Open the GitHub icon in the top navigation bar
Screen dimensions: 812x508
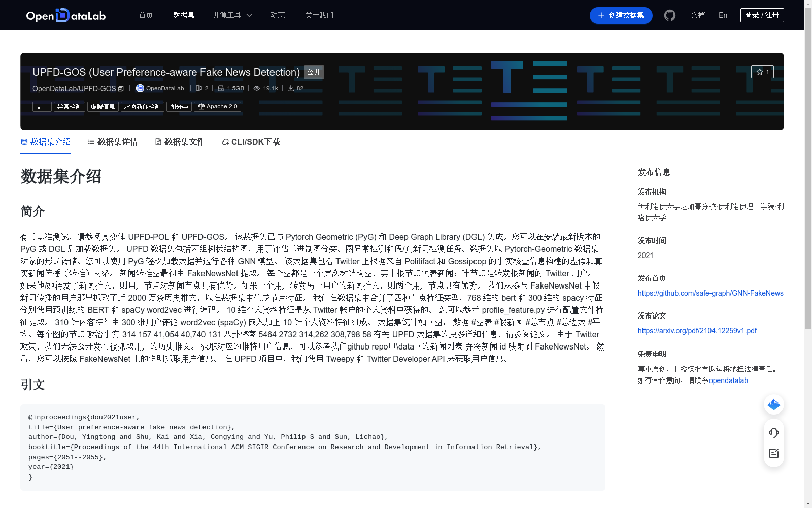point(669,15)
